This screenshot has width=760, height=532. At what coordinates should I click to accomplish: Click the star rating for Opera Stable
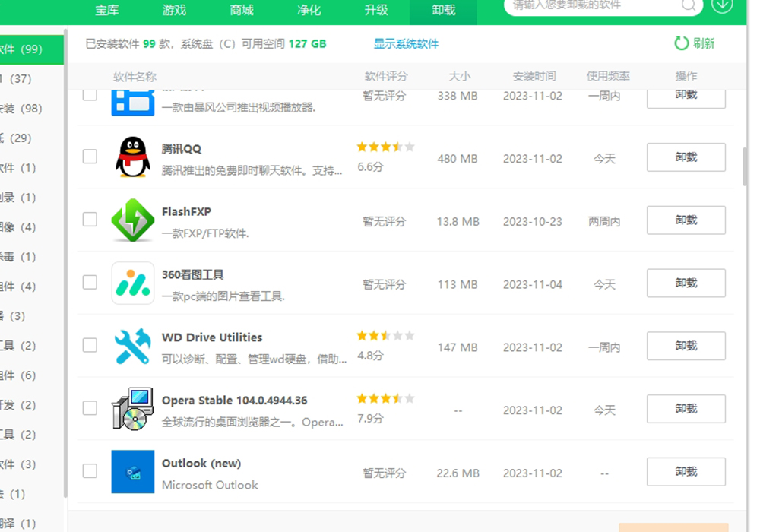click(386, 398)
